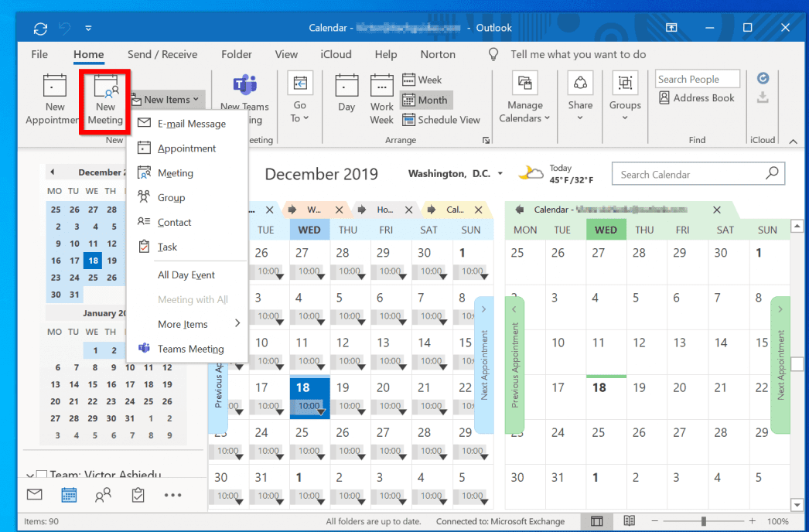Screen dimensions: 809x532
Task: Choose E-mail Message from New Items menu
Action: (191, 124)
